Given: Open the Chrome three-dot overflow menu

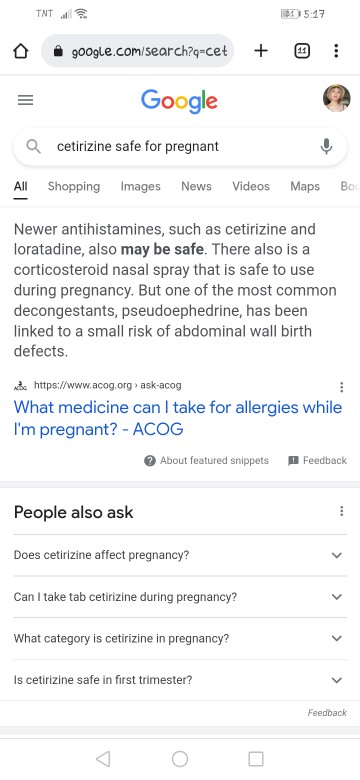Looking at the screenshot, I should coord(337,50).
